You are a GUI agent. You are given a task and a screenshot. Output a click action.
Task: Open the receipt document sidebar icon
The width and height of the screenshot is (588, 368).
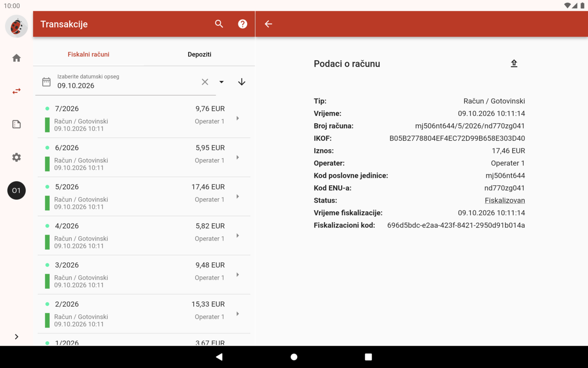(x=17, y=124)
